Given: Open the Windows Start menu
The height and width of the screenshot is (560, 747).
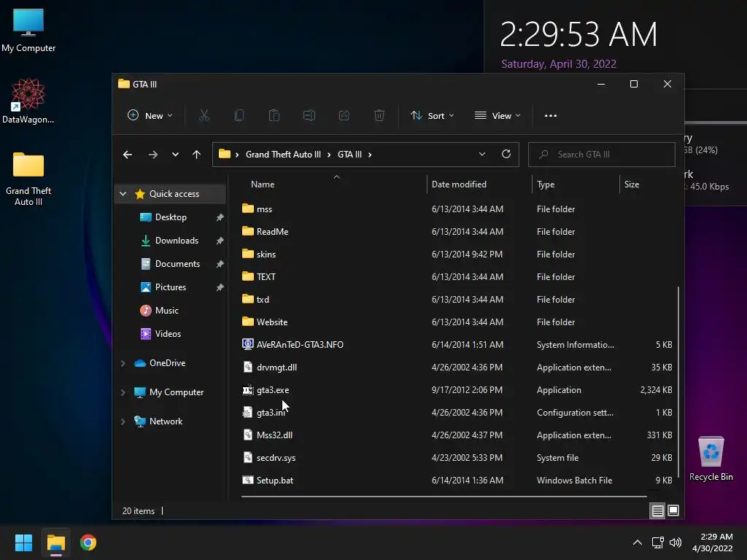Looking at the screenshot, I should click(x=23, y=542).
